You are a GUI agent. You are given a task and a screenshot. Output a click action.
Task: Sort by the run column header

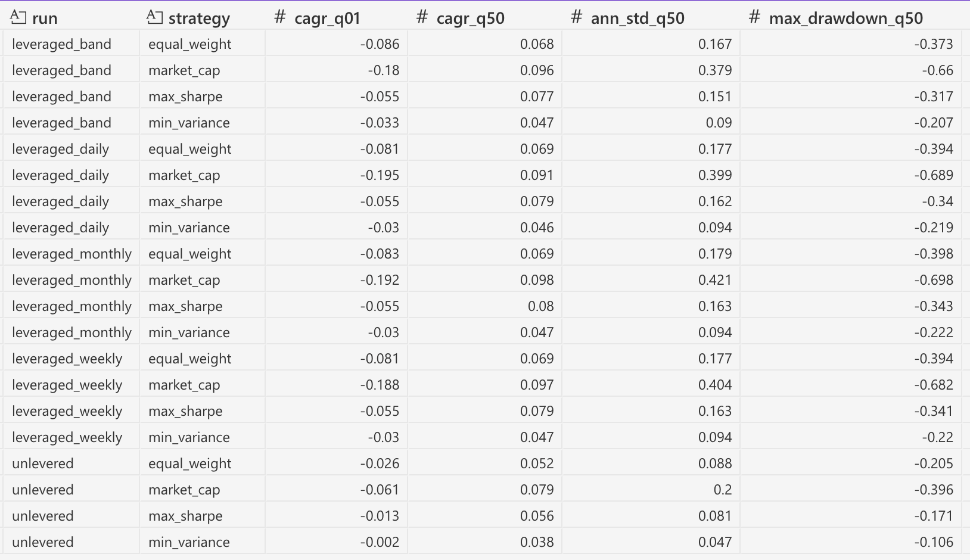click(x=71, y=17)
